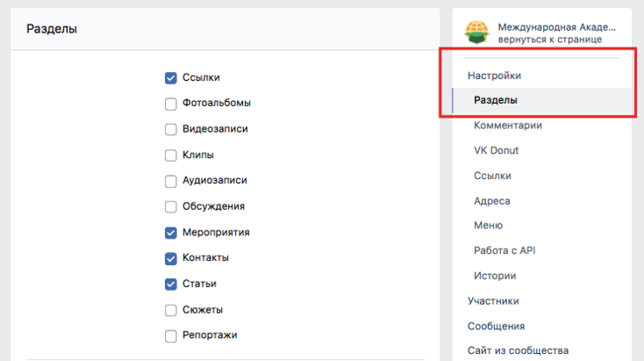The width and height of the screenshot is (644, 361).
Task: Tick the Клипы checkbox
Action: [171, 155]
